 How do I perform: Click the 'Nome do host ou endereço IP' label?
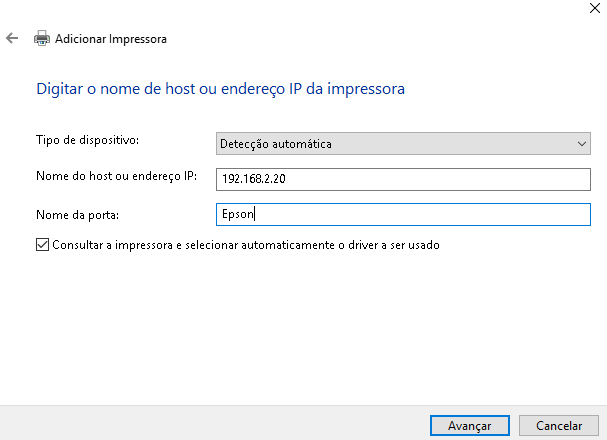click(x=117, y=176)
